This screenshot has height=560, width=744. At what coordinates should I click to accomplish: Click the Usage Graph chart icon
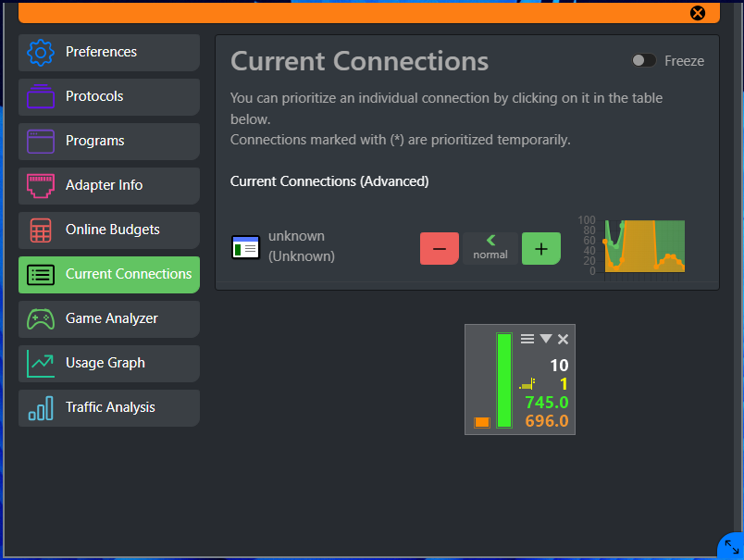click(41, 364)
